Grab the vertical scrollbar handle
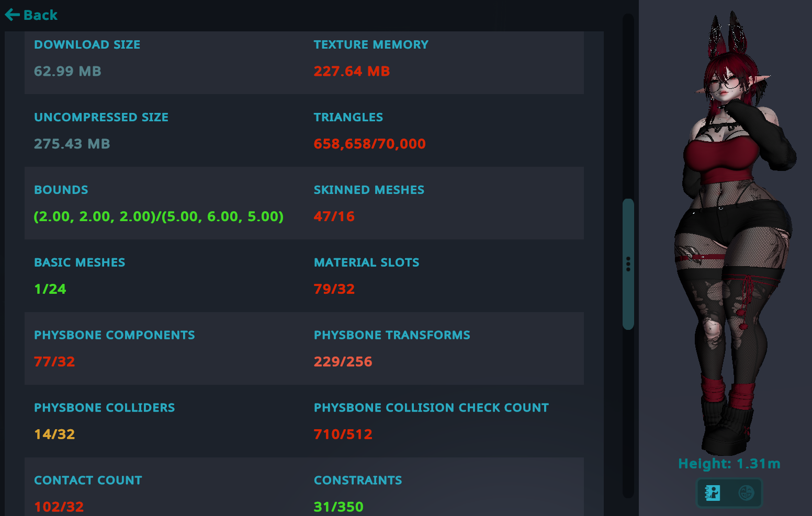 628,264
